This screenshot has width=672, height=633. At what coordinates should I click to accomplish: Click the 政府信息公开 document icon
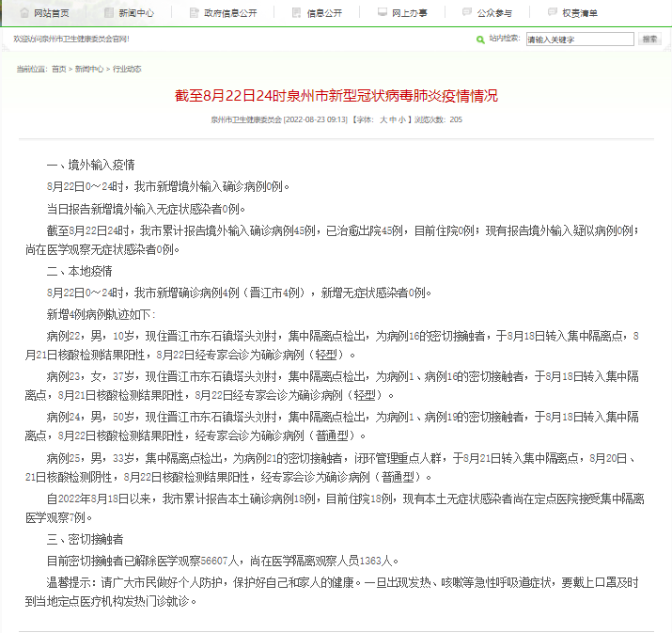pos(195,13)
